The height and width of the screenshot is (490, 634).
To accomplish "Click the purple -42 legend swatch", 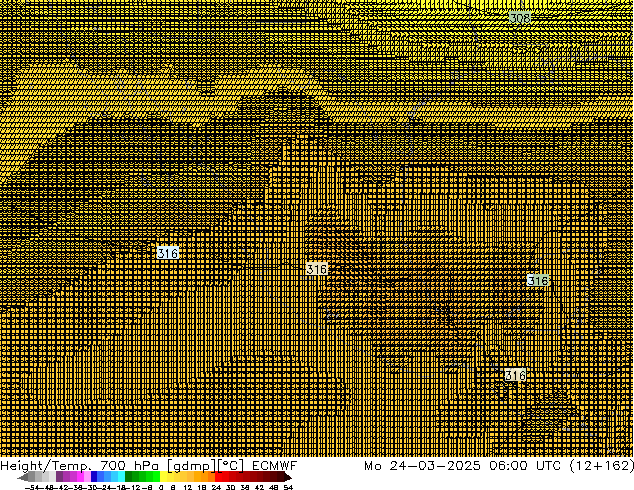I will point(59,476).
